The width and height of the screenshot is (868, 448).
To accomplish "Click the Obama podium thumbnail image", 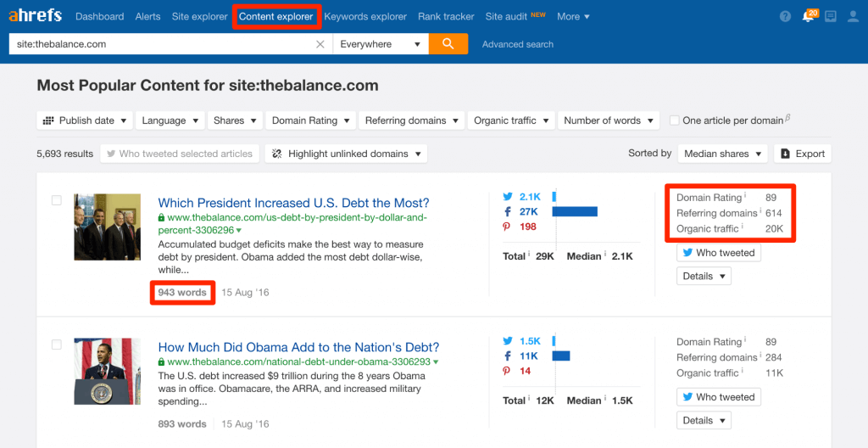I will pyautogui.click(x=108, y=371).
